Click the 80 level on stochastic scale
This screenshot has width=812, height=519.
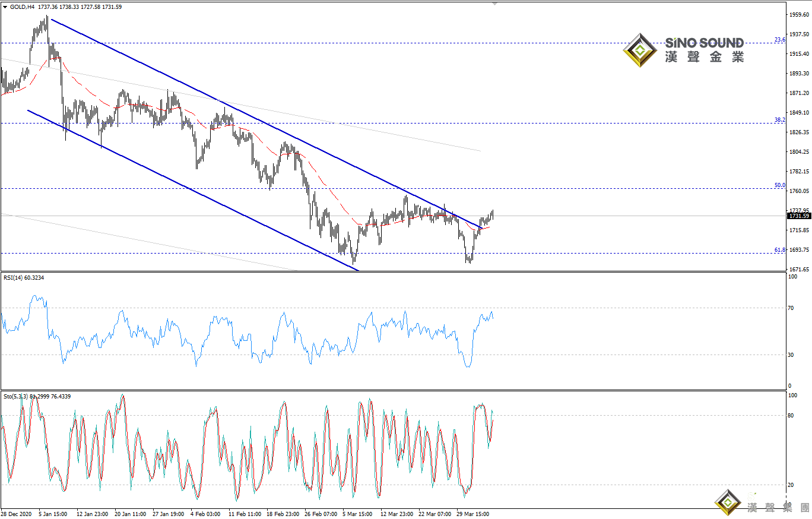point(791,416)
